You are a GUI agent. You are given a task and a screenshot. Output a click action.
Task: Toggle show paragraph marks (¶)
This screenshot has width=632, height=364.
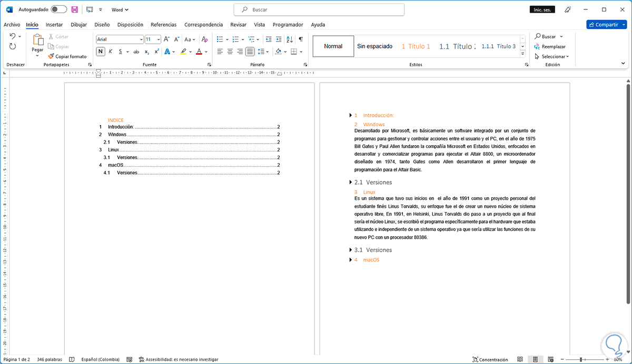point(301,39)
